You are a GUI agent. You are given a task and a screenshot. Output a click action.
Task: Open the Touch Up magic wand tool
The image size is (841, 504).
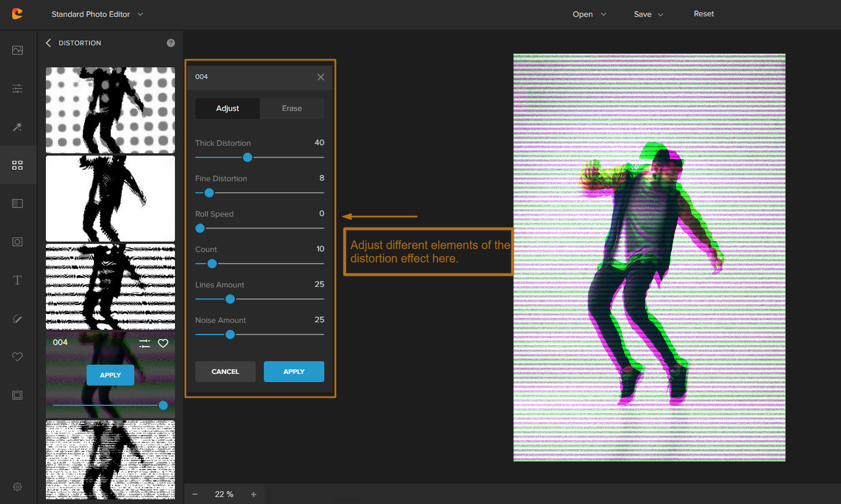(x=17, y=127)
